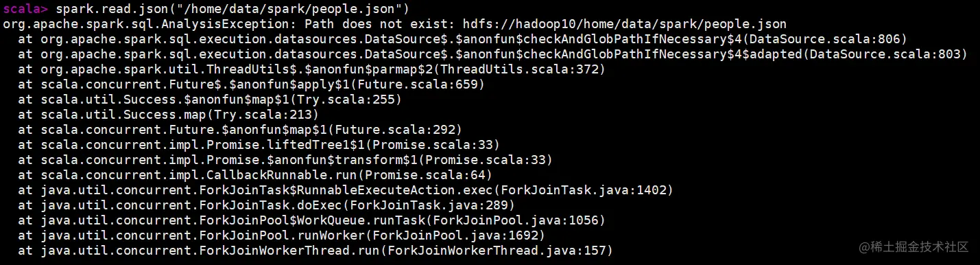The image size is (980, 265).
Task: Click Future.scala:292 stack trace reference
Action: click(x=395, y=129)
